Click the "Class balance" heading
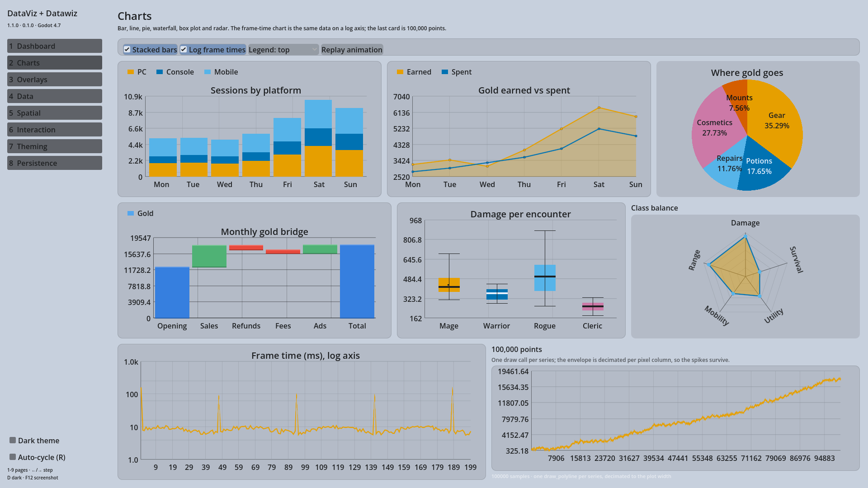The width and height of the screenshot is (868, 488). 654,208
